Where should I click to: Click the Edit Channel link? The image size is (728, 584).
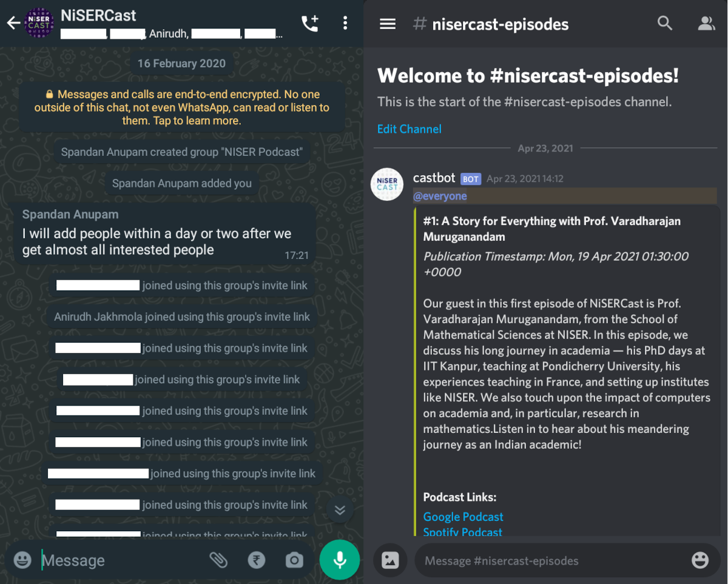(409, 129)
